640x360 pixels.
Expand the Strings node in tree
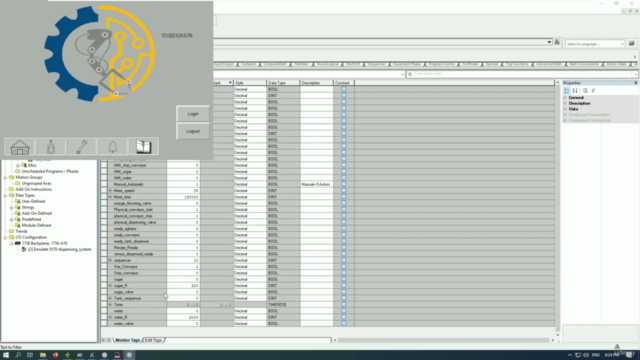[12, 207]
